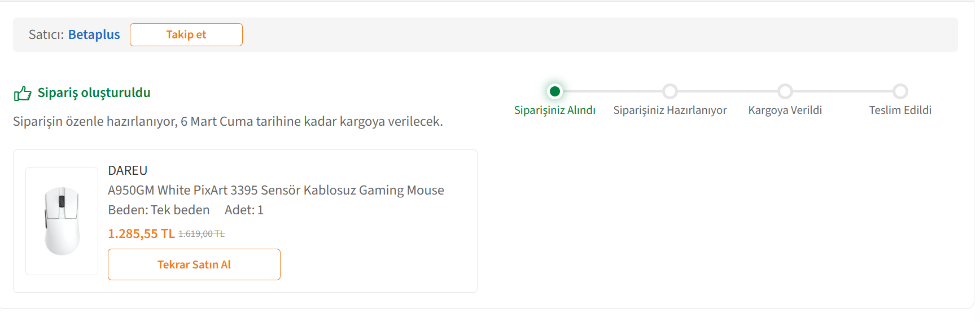Screen dimensions: 980x322
Task: Open the white mouse product thumbnail
Action: point(62,221)
